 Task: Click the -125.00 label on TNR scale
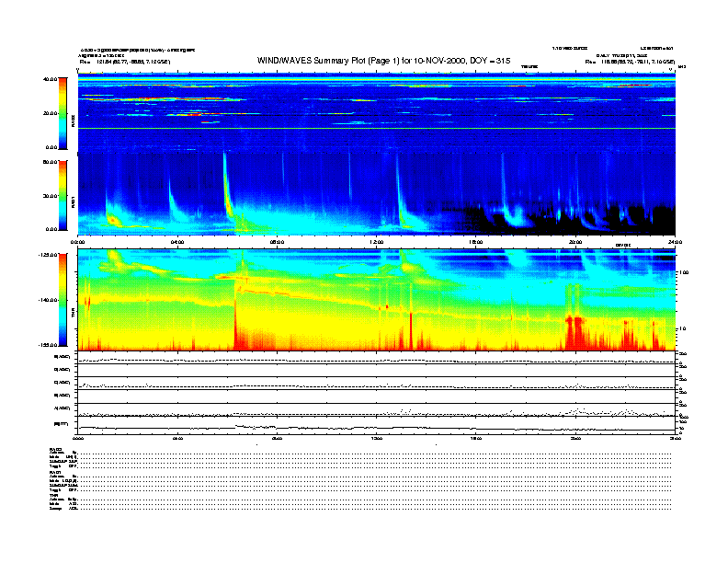(x=48, y=255)
